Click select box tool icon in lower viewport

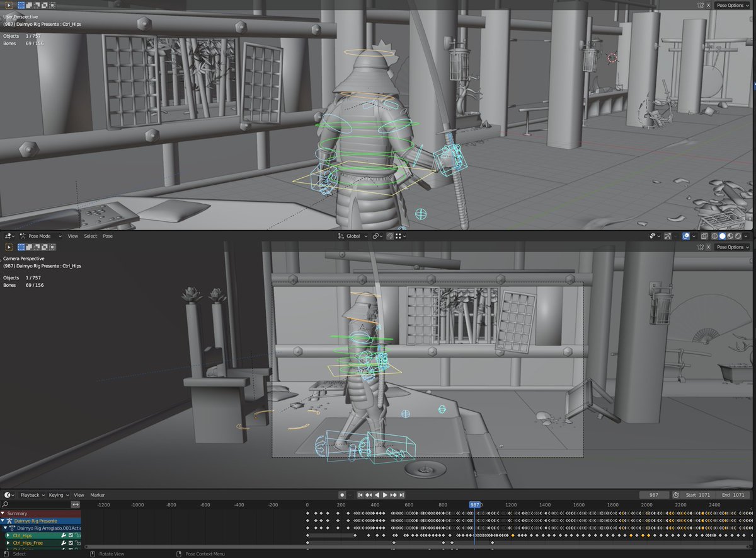click(9, 247)
